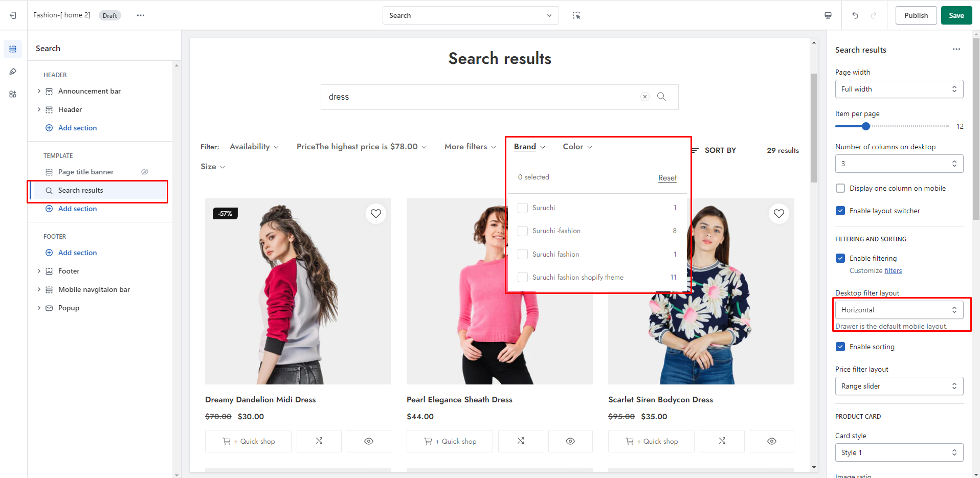
Task: Click the magnifier search submit icon
Action: click(x=661, y=97)
